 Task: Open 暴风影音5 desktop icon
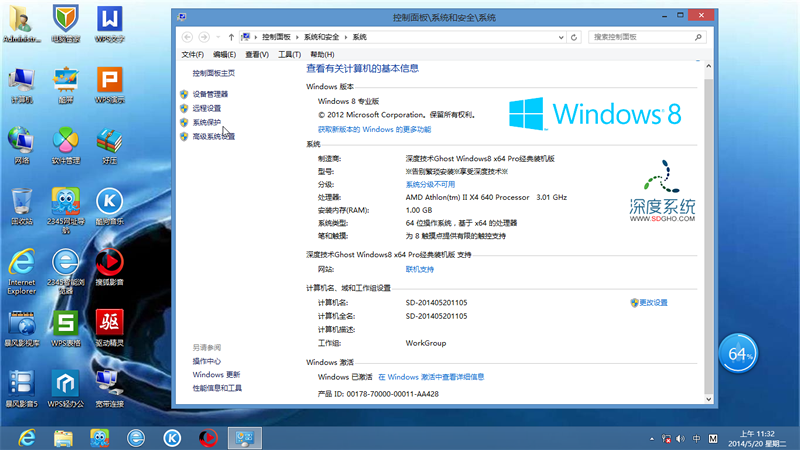coord(21,389)
